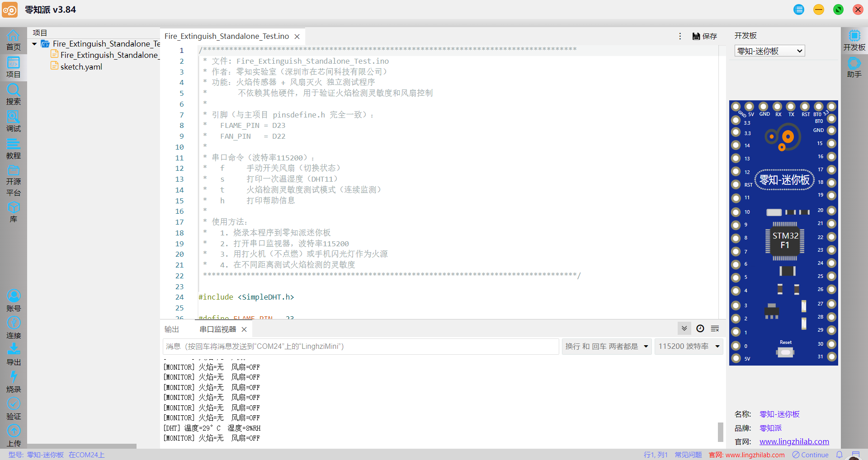Image resolution: width=868 pixels, height=460 pixels.
Task: Toggle autoscroll double-chevron icon in serial monitor
Action: tap(684, 329)
